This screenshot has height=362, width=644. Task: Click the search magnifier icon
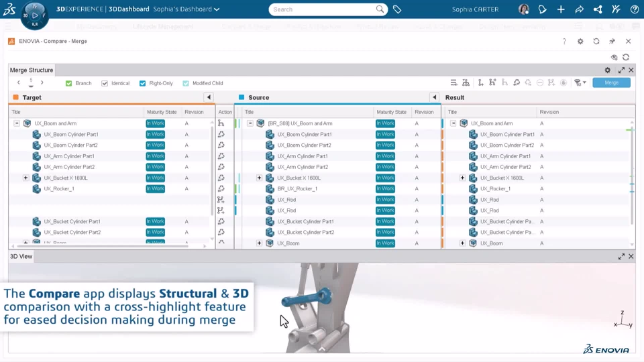point(380,9)
